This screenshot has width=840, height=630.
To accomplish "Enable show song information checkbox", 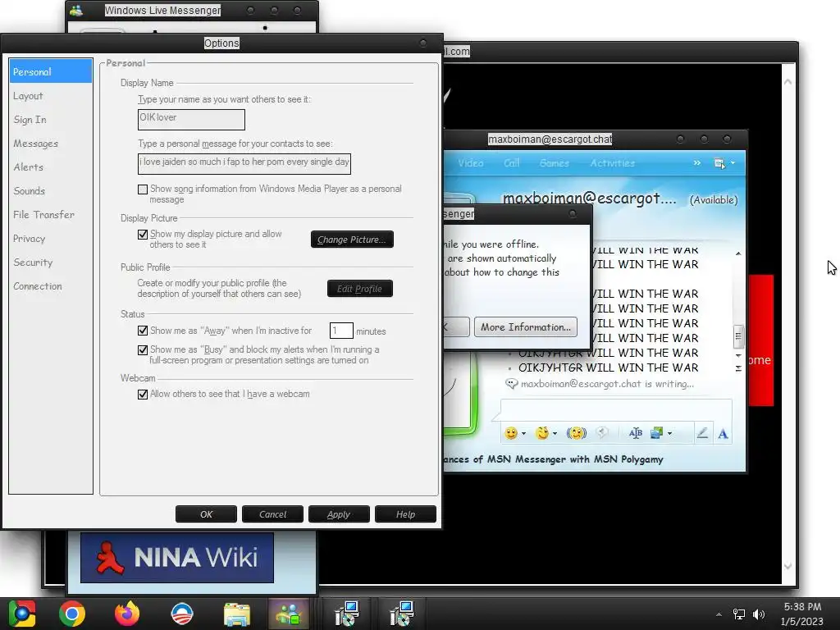I will click(143, 189).
